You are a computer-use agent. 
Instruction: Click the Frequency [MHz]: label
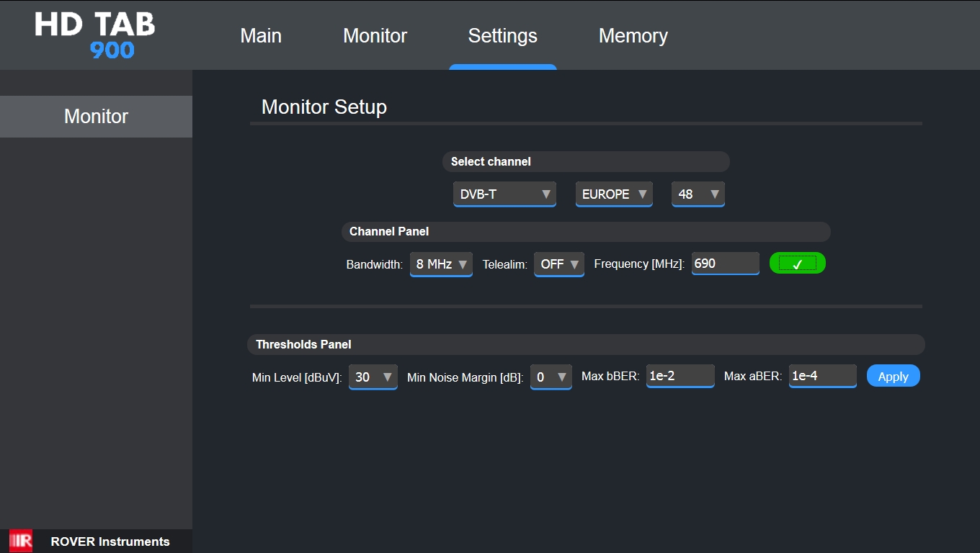pos(639,264)
